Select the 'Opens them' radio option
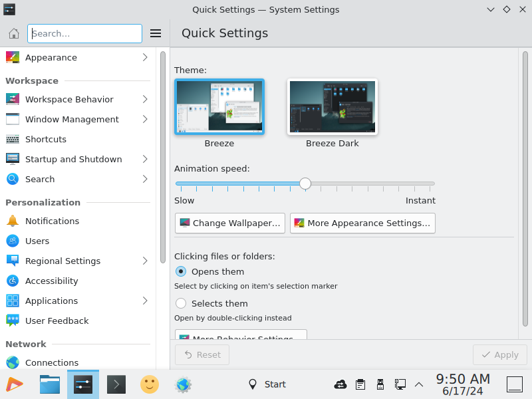532x399 pixels. 181,271
